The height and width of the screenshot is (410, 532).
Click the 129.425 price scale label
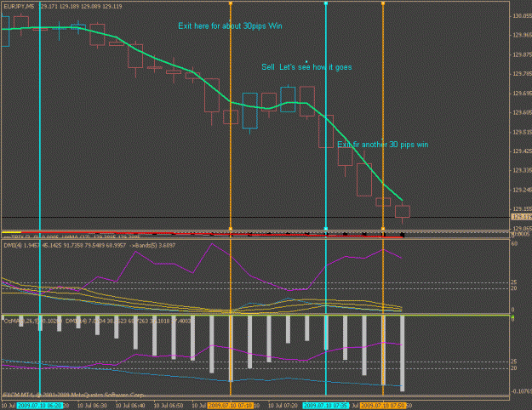pos(522,151)
